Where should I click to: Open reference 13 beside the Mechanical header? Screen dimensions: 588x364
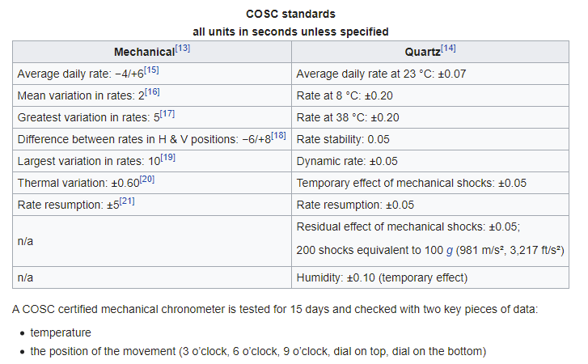pyautogui.click(x=183, y=49)
